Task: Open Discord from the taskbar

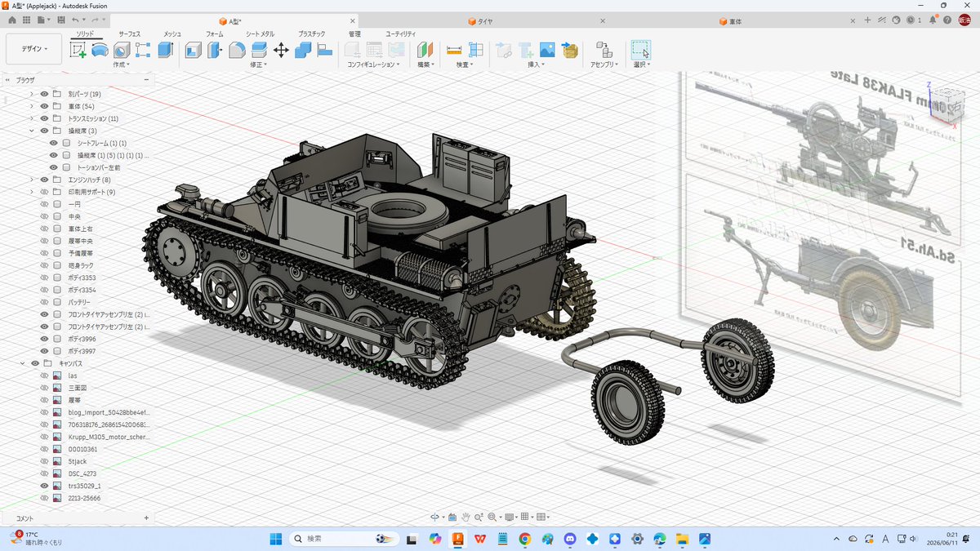Action: pos(570,539)
